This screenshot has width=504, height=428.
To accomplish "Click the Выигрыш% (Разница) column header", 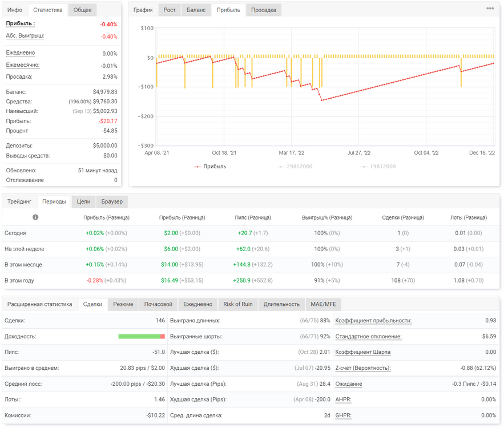I will click(x=327, y=217).
